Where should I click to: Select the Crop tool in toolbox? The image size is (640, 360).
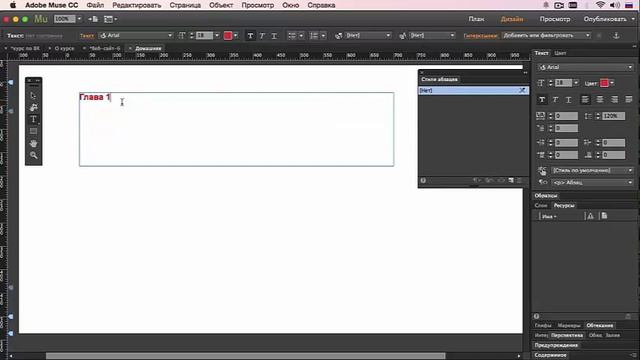tap(33, 107)
